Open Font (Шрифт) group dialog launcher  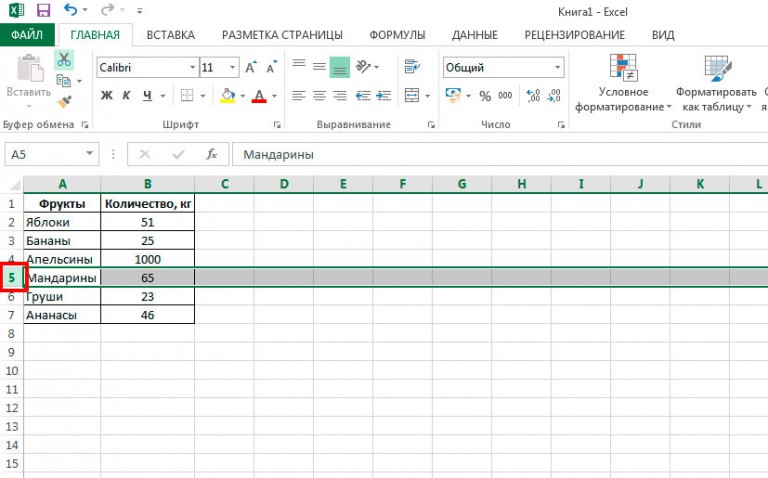coord(277,125)
